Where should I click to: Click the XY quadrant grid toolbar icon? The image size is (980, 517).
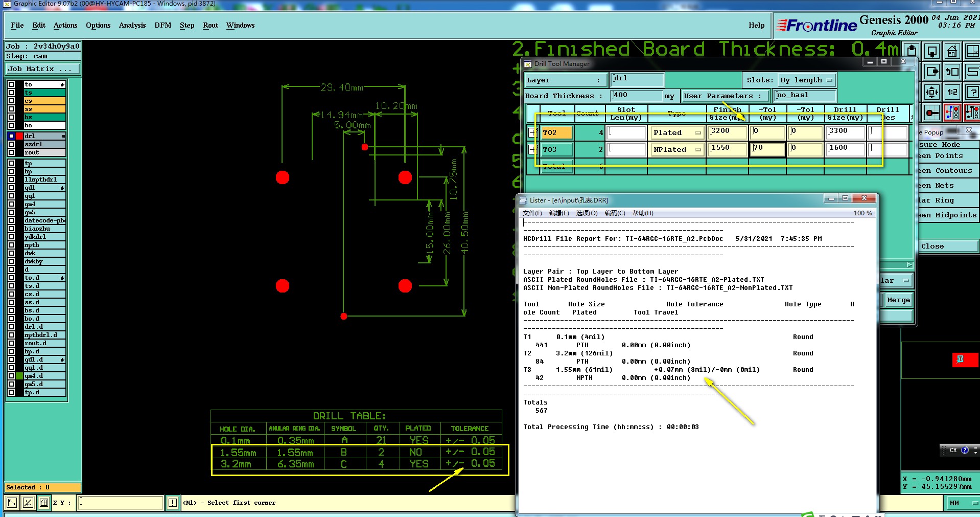972,51
